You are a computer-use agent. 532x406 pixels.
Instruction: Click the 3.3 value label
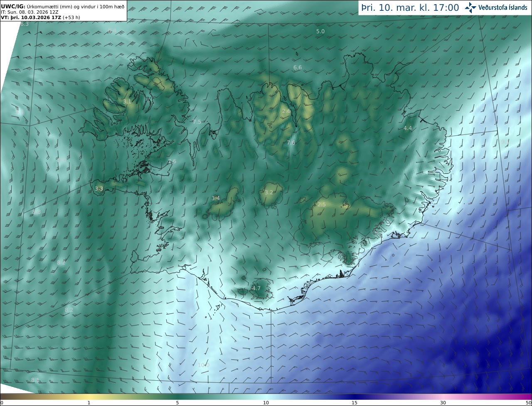99,188
